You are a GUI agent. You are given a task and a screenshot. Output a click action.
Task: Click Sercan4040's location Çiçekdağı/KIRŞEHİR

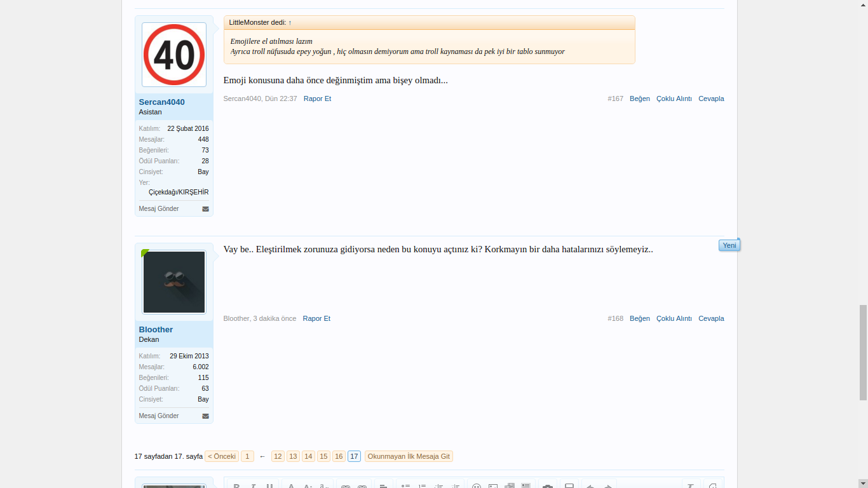pyautogui.click(x=179, y=192)
